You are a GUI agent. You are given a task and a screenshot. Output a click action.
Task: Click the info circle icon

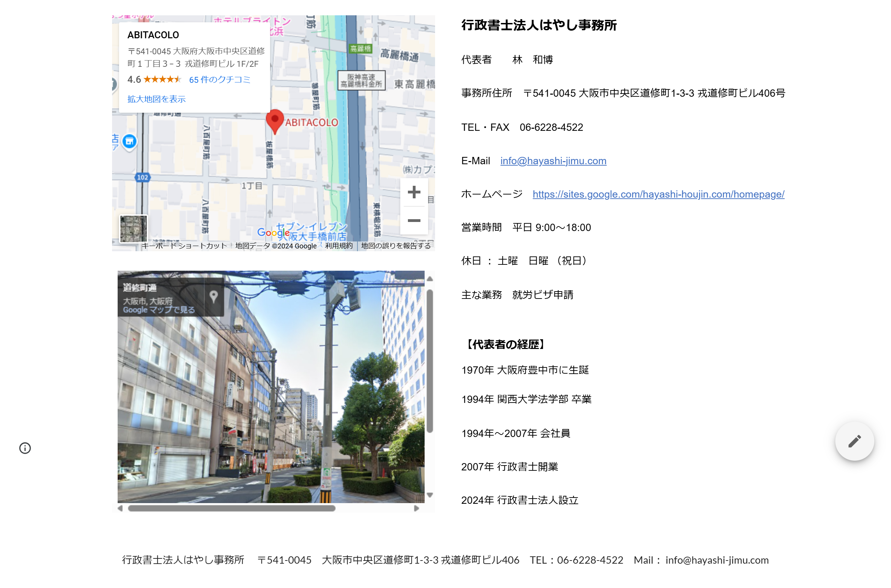pos(25,448)
